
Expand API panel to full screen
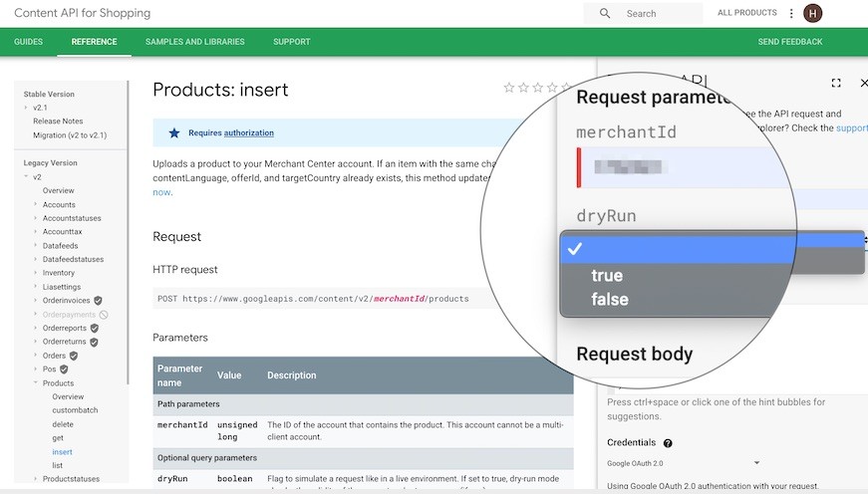point(836,83)
